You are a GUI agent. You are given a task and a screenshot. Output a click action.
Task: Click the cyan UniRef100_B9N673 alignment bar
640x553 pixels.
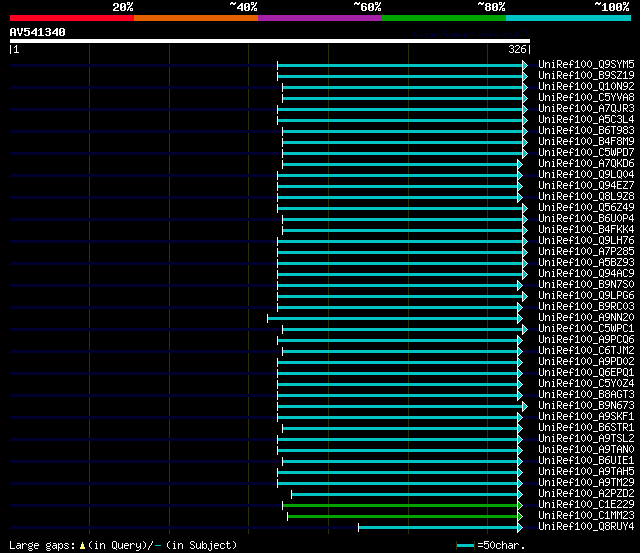coord(400,406)
